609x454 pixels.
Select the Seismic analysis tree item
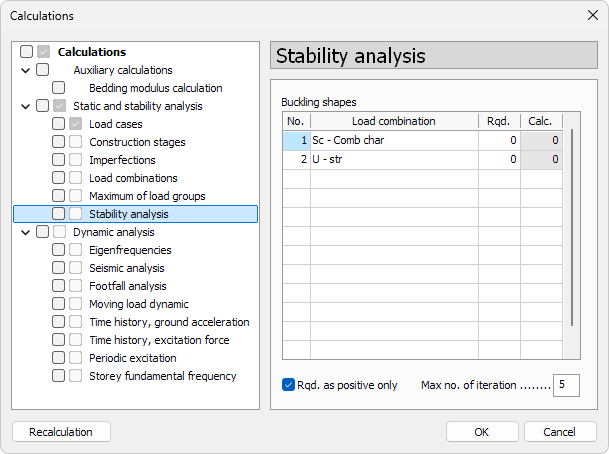point(127,268)
